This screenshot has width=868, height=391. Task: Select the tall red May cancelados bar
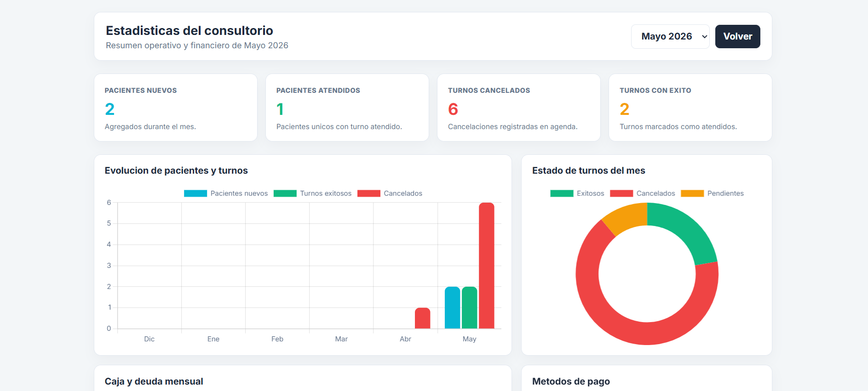[487, 266]
